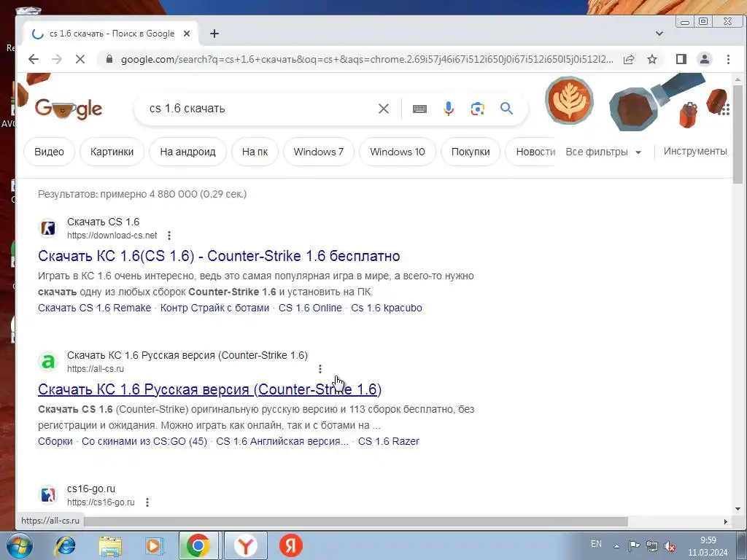Expand the Все фильтры dropdown
Viewport: 747px width, 560px height.
[603, 152]
